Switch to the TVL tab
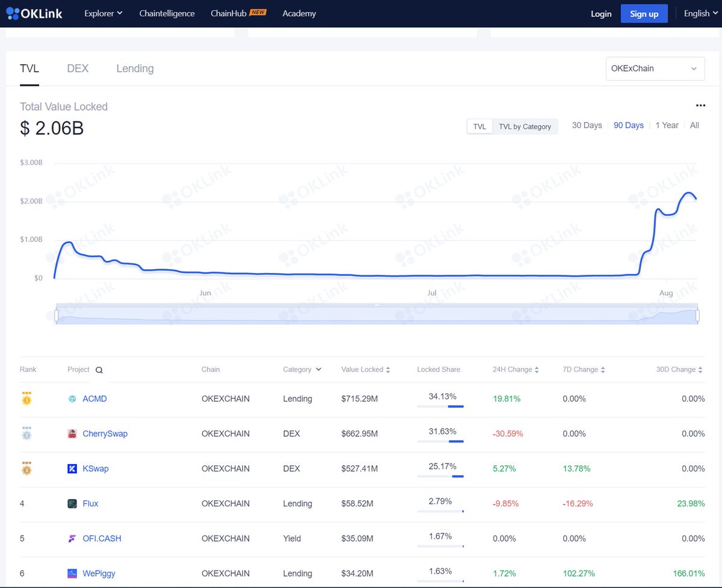722x588 pixels. coord(29,69)
